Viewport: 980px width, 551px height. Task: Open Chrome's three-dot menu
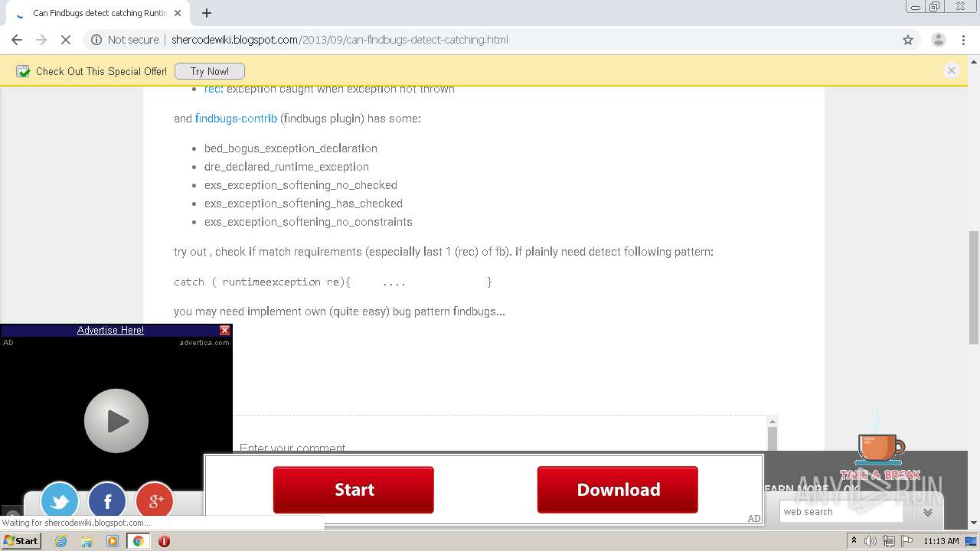963,40
